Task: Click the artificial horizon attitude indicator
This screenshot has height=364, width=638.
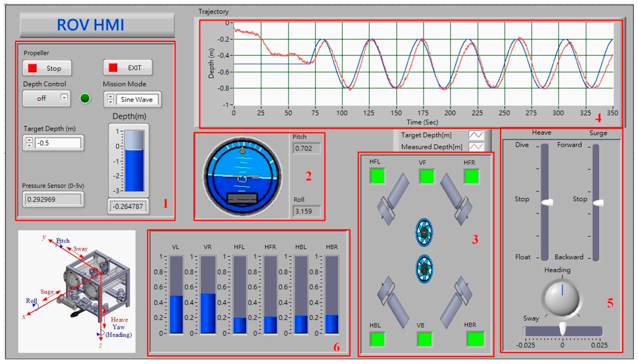Action: click(242, 175)
